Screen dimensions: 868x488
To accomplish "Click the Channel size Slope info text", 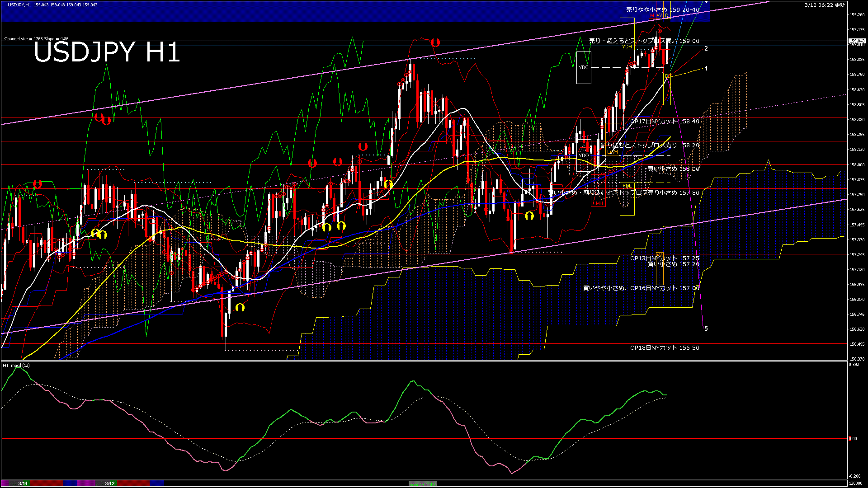I will pyautogui.click(x=36, y=39).
